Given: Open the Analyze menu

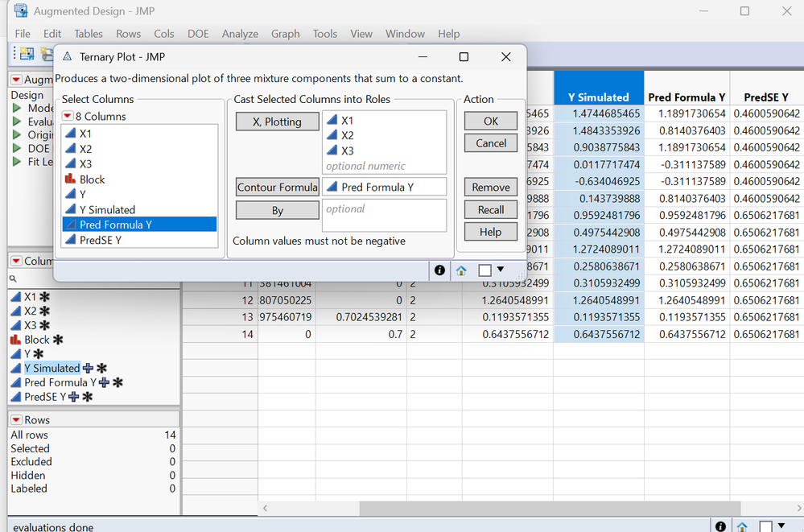Looking at the screenshot, I should click(x=240, y=34).
